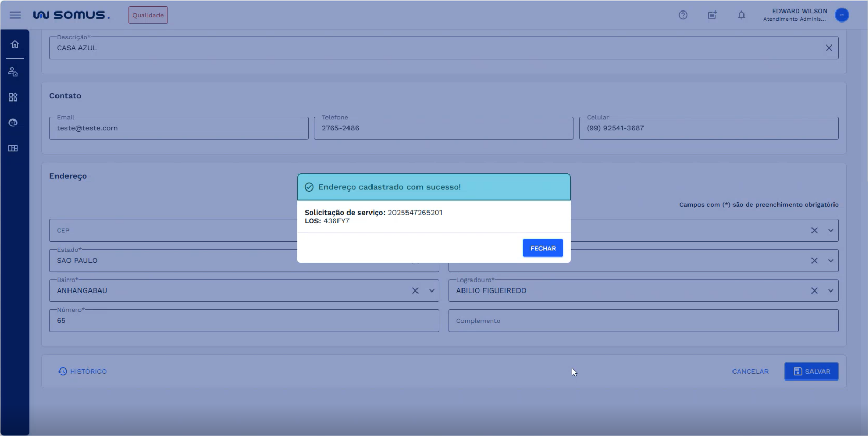Open the customer-home sidebar icon
This screenshot has width=868, height=436.
click(13, 72)
